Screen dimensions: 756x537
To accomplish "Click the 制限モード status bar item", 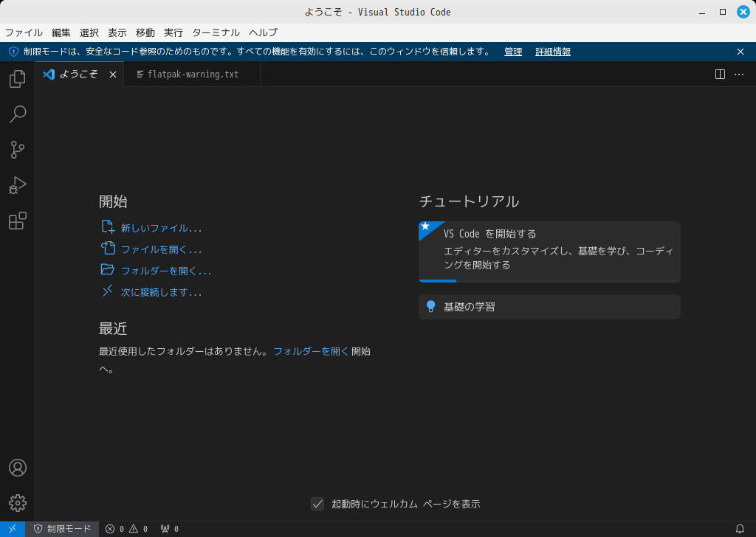I will (x=62, y=529).
